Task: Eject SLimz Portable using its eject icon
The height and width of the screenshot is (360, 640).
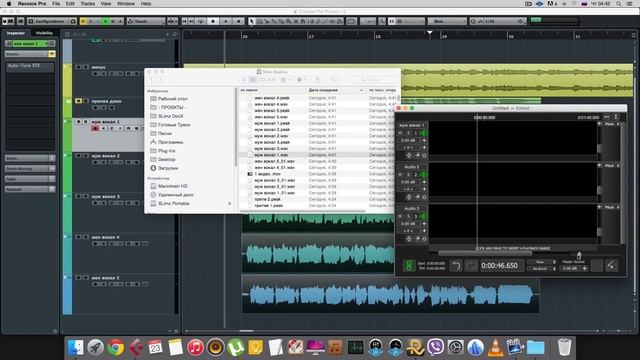Action: pyautogui.click(x=230, y=203)
